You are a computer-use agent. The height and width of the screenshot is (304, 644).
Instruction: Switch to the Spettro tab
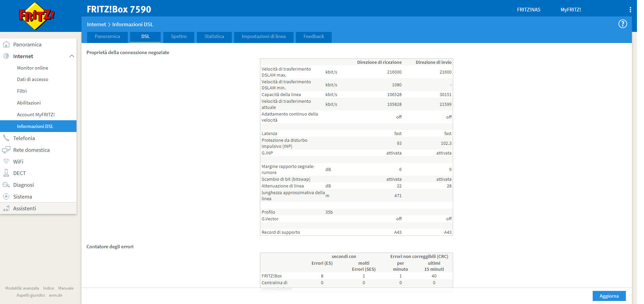(178, 37)
